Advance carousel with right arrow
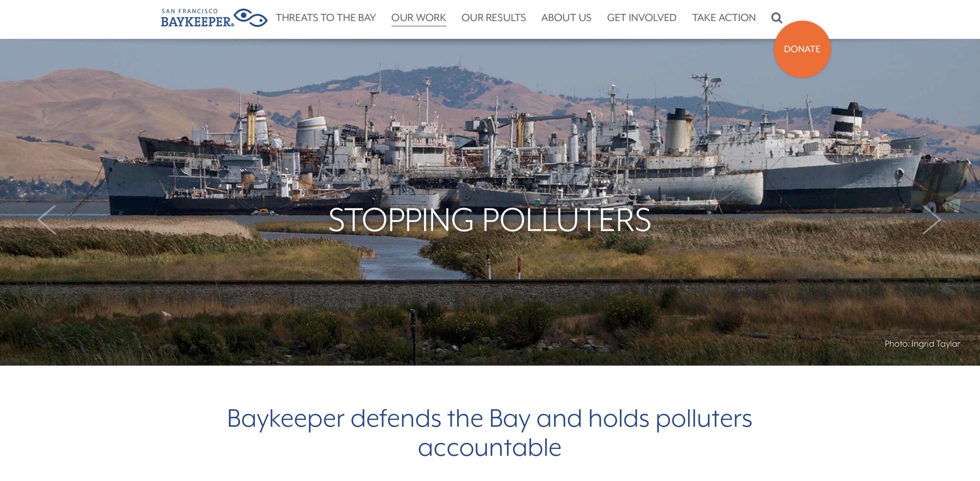This screenshot has width=980, height=481. [931, 220]
